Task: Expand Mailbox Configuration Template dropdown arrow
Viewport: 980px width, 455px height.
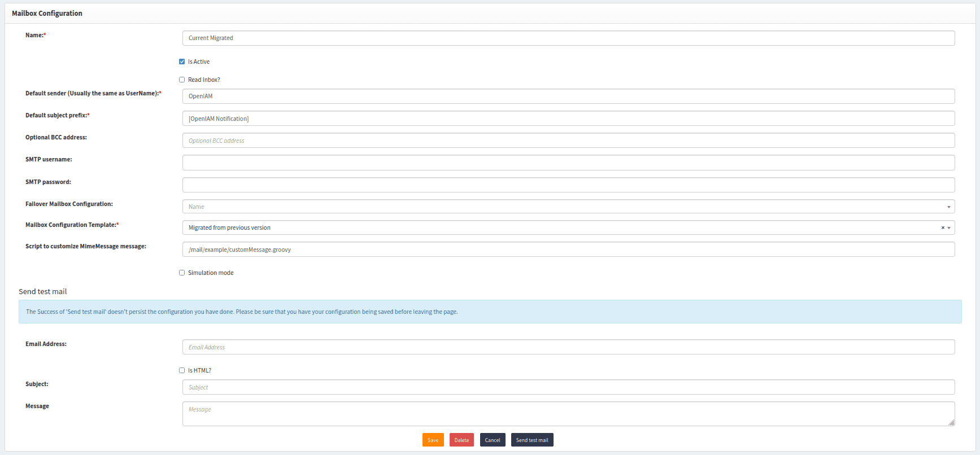Action: tap(949, 228)
